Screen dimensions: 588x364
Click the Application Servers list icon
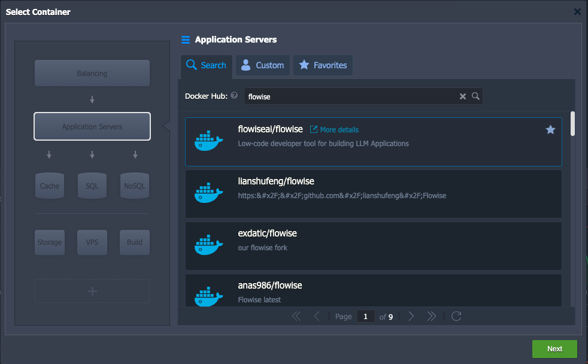[186, 40]
